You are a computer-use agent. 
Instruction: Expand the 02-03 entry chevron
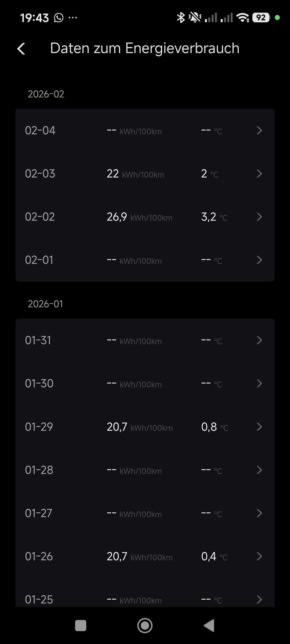pyautogui.click(x=259, y=174)
